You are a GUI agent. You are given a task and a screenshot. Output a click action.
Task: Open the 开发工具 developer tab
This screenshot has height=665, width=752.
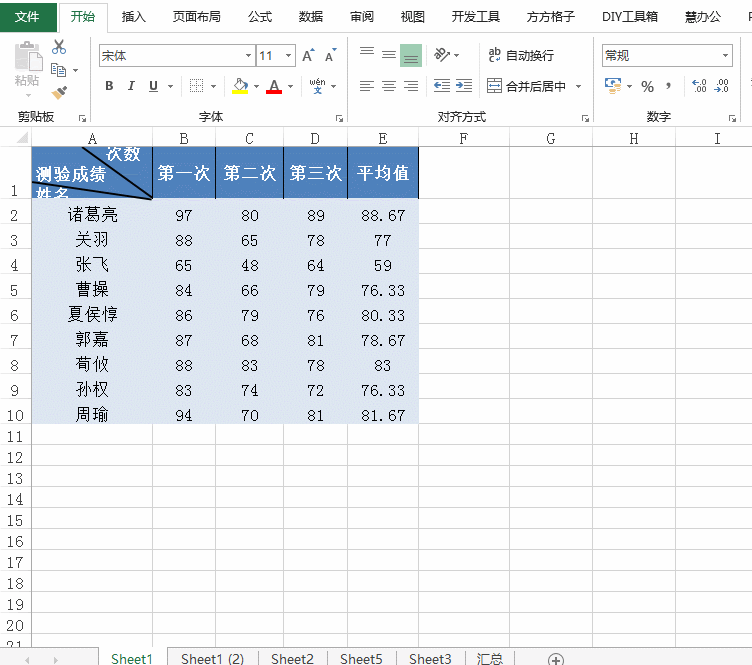pyautogui.click(x=476, y=17)
